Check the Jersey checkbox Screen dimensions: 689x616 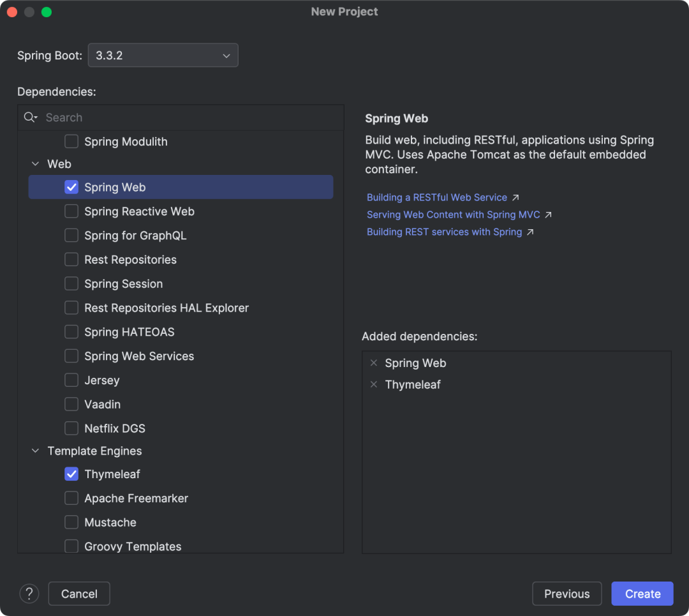click(x=71, y=380)
